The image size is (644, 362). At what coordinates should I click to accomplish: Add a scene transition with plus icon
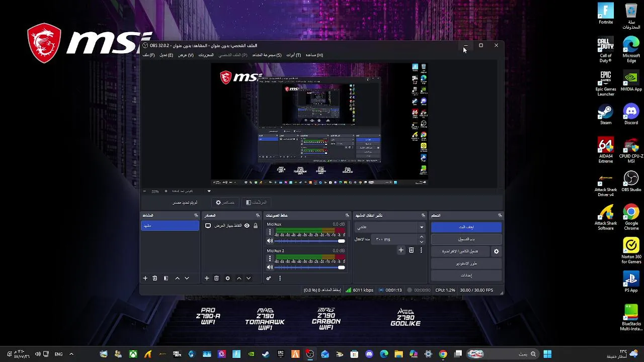[401, 250]
